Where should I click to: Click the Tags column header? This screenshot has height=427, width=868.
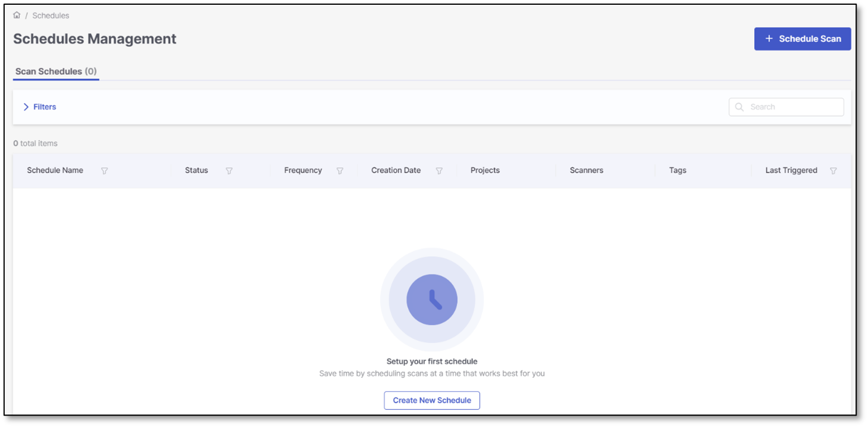(x=677, y=170)
